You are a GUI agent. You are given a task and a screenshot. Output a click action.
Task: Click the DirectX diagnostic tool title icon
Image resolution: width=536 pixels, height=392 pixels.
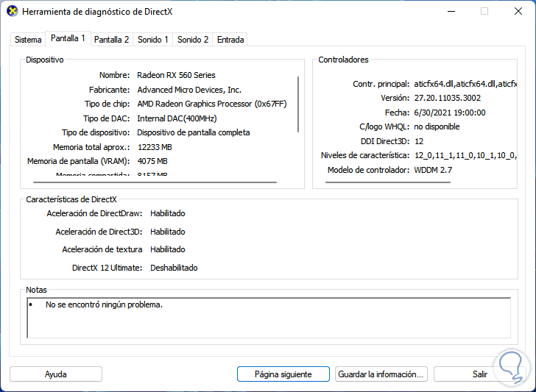pos(13,11)
